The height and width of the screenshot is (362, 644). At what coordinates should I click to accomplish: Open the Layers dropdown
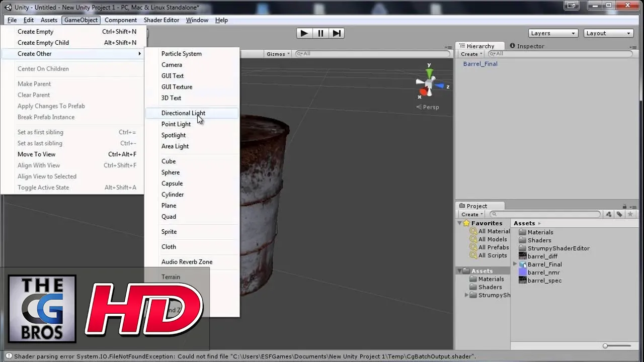553,33
